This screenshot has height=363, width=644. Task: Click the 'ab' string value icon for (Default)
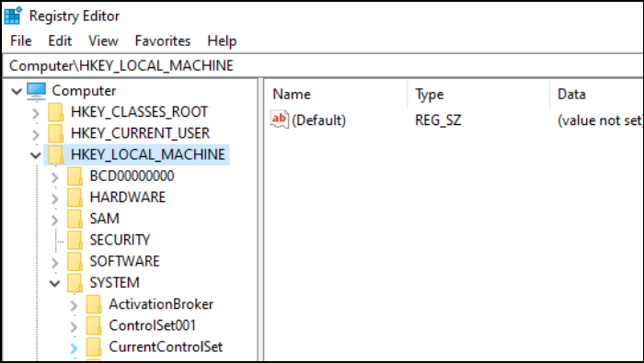(280, 119)
